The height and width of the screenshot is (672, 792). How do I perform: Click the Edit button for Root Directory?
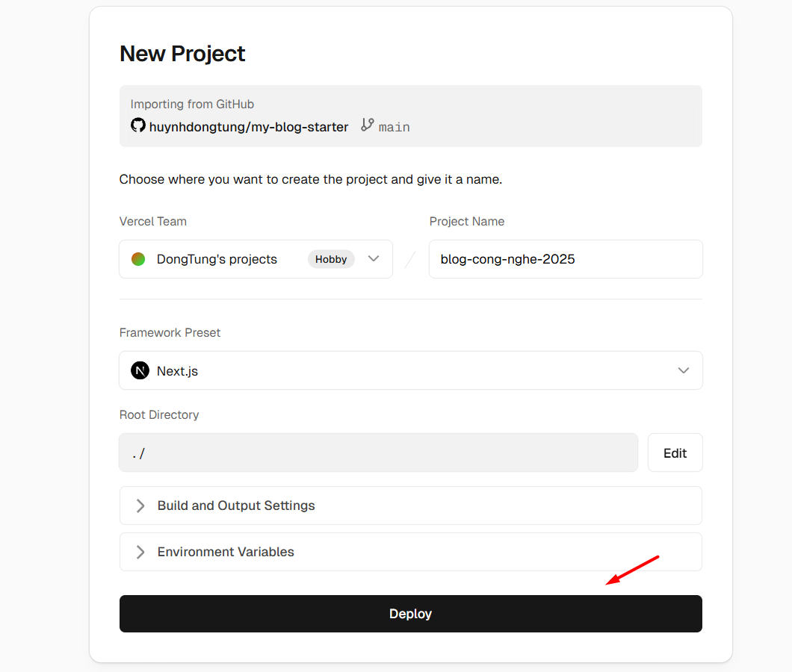point(675,452)
